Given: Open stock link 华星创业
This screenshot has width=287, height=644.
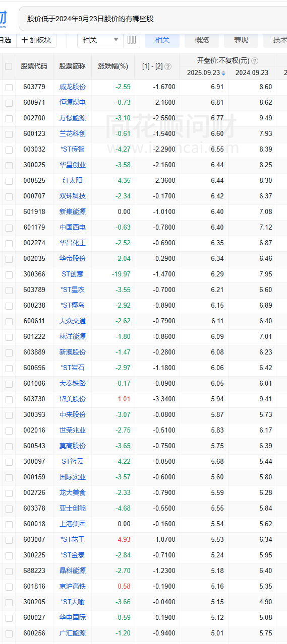Looking at the screenshot, I should [73, 165].
